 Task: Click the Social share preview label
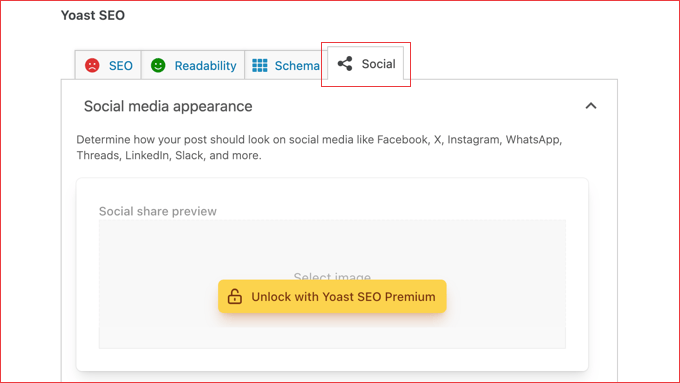(158, 211)
